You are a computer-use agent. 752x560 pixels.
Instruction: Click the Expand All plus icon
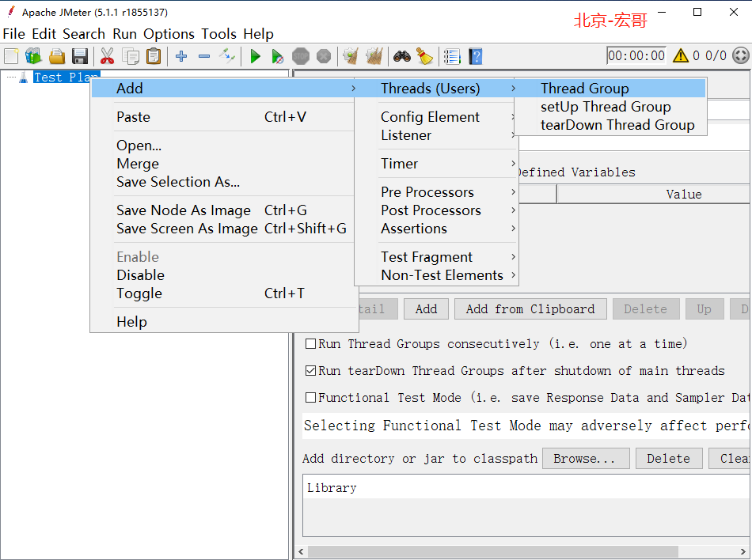click(181, 56)
